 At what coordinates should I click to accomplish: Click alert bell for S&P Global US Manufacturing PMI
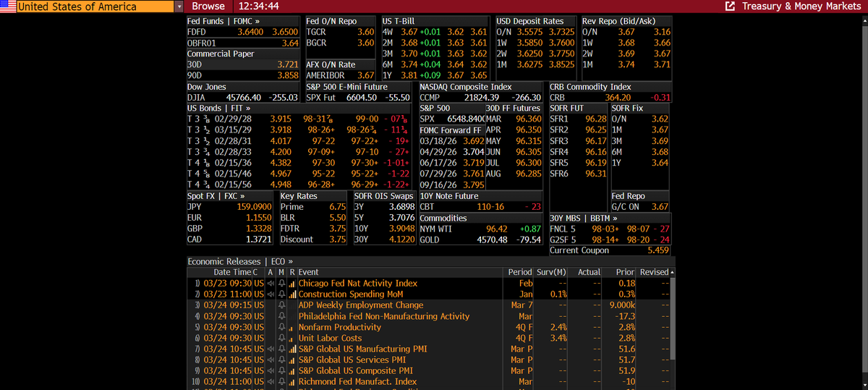[x=282, y=349]
